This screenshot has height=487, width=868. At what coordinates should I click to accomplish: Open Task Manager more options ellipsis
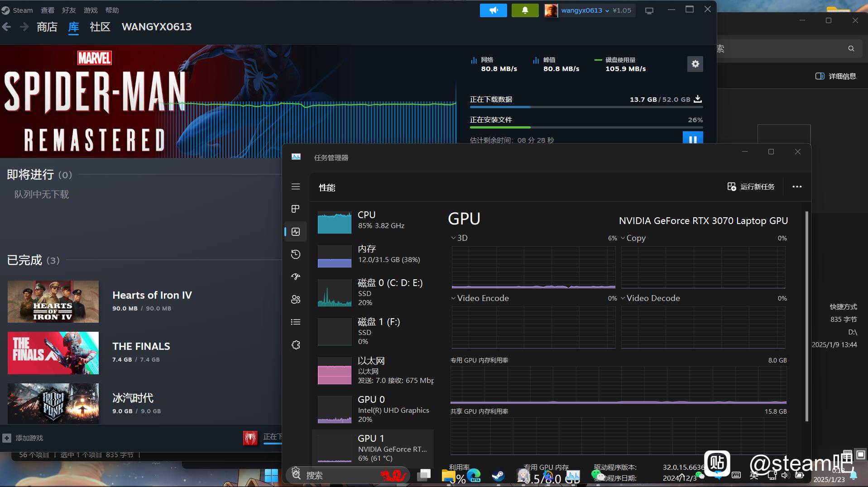797,186
